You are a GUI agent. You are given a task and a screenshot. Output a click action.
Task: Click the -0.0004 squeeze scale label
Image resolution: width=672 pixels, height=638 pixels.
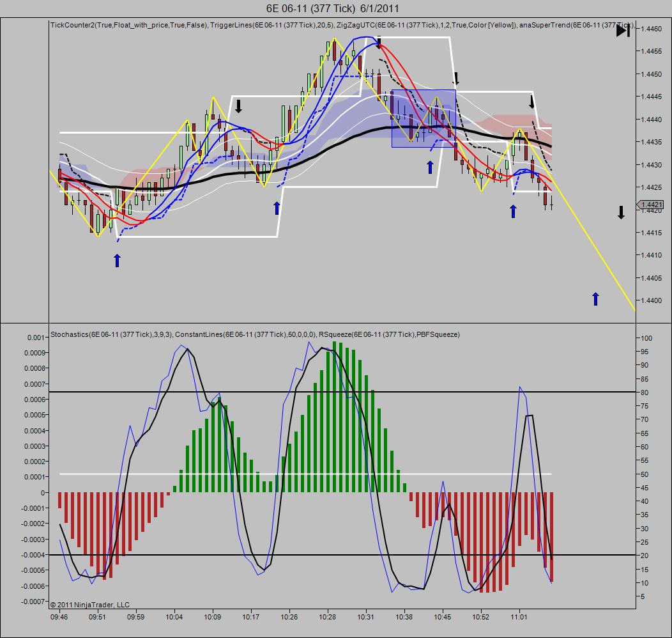click(33, 555)
